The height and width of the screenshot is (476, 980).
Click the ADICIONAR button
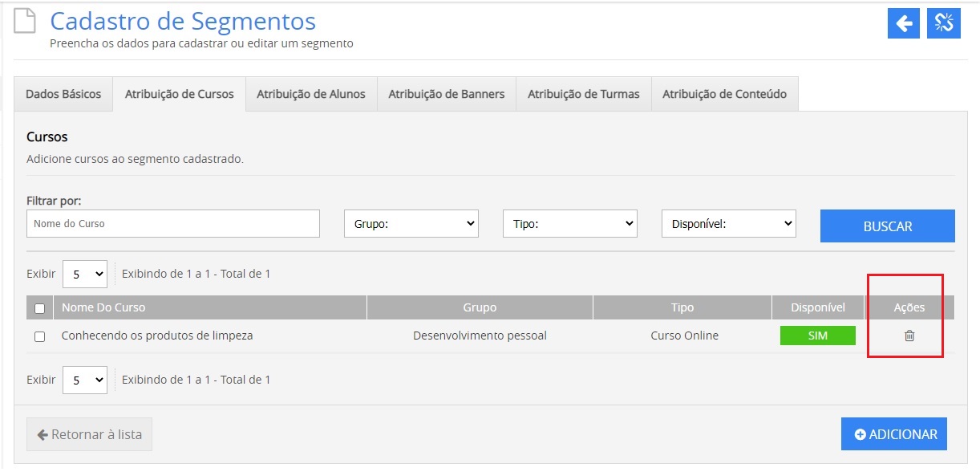pyautogui.click(x=894, y=434)
